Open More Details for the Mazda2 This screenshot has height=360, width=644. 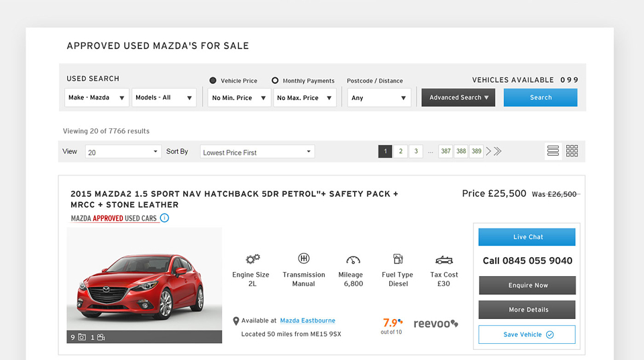pos(527,310)
